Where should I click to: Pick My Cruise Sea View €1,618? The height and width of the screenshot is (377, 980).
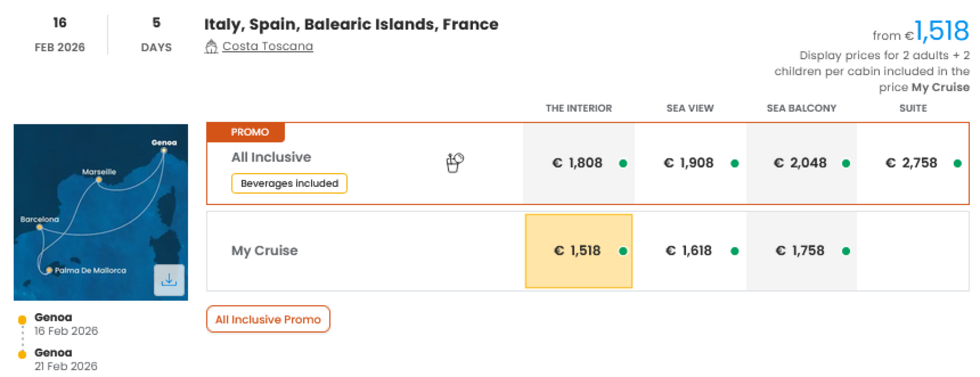click(689, 251)
